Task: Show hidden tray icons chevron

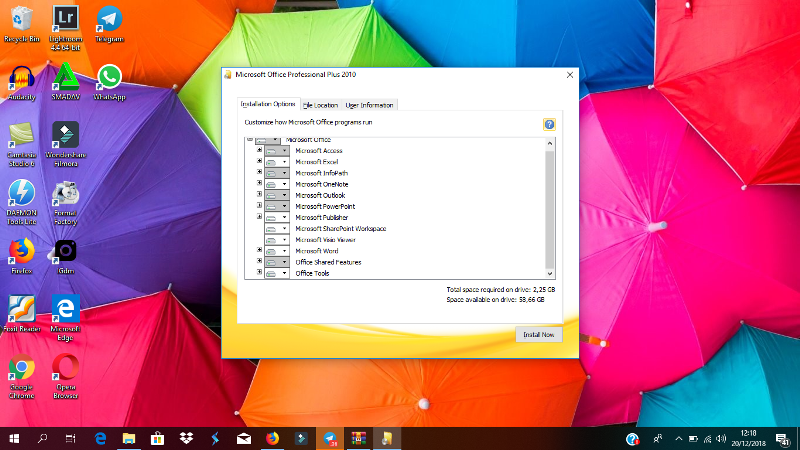Action: (x=679, y=439)
